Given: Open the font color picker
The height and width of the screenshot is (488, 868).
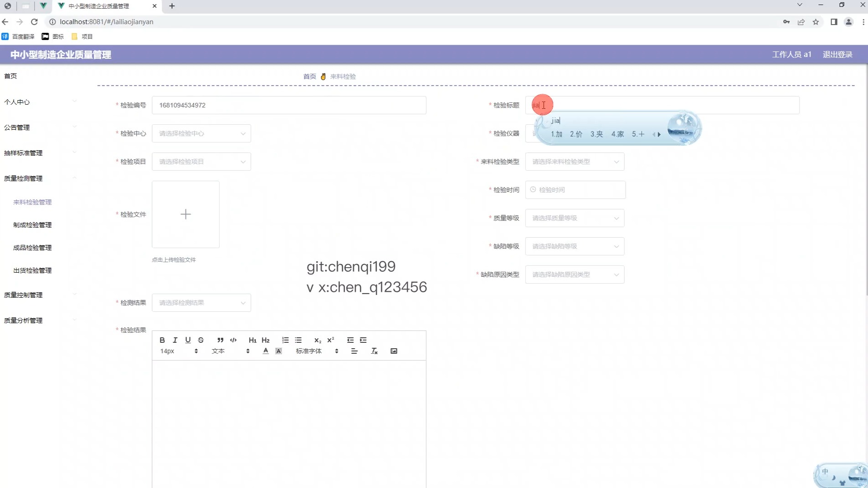Looking at the screenshot, I should click(x=265, y=351).
